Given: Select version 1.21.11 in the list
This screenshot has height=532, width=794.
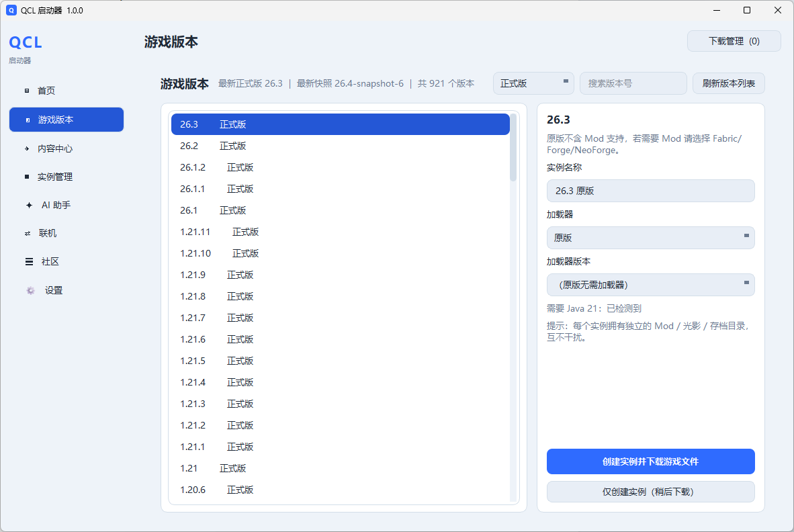Looking at the screenshot, I should click(x=341, y=232).
